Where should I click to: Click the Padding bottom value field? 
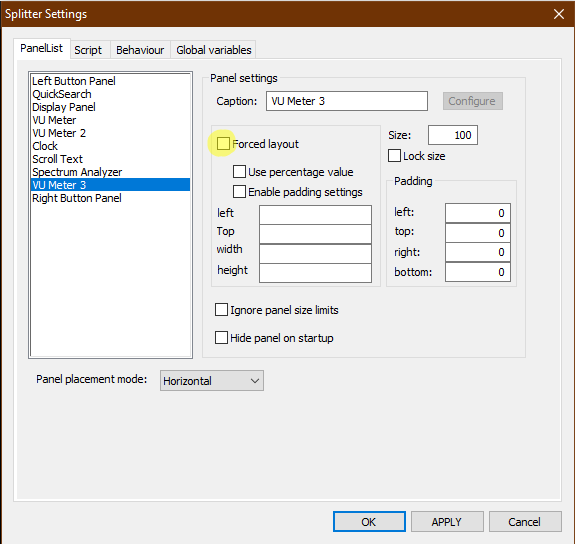pos(477,272)
